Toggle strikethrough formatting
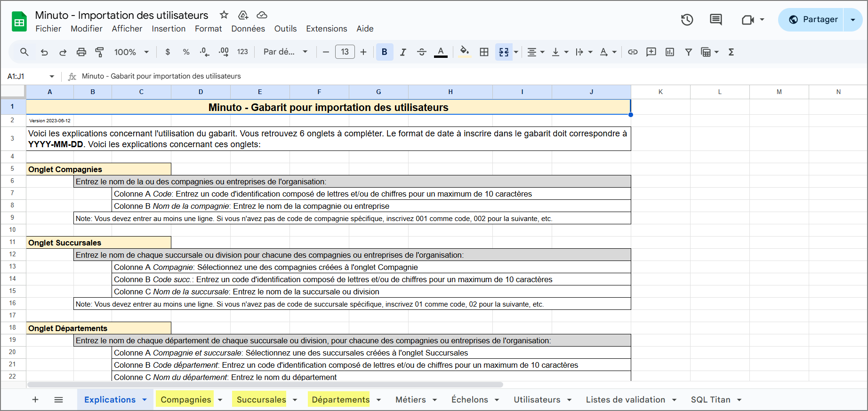 point(422,52)
